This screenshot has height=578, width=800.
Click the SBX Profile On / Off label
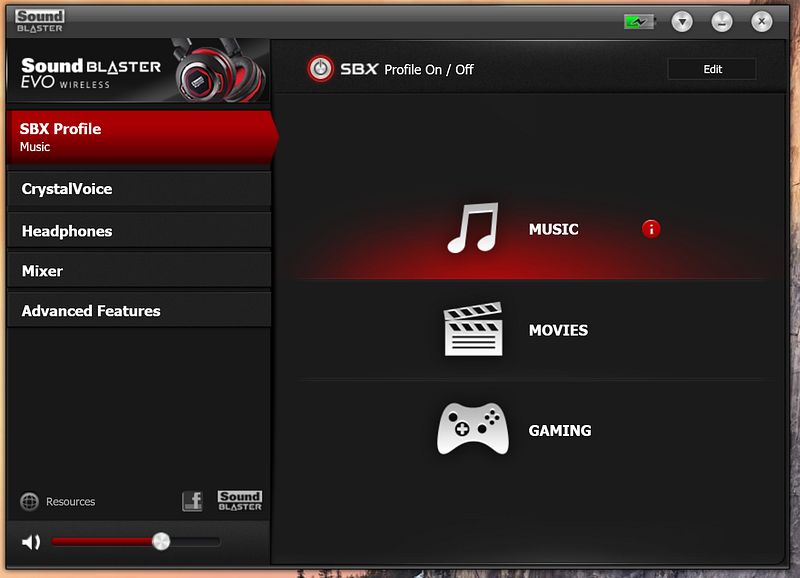tap(407, 69)
